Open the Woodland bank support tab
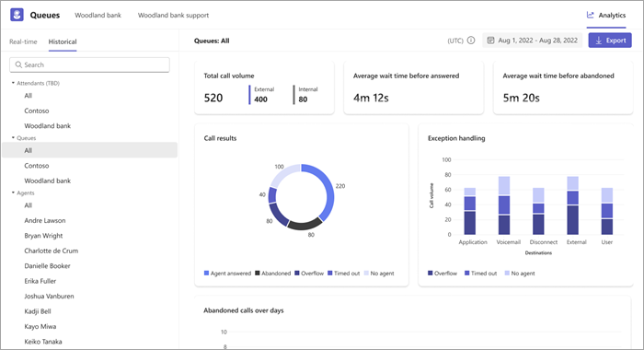Image resolution: width=644 pixels, height=350 pixels. point(173,16)
